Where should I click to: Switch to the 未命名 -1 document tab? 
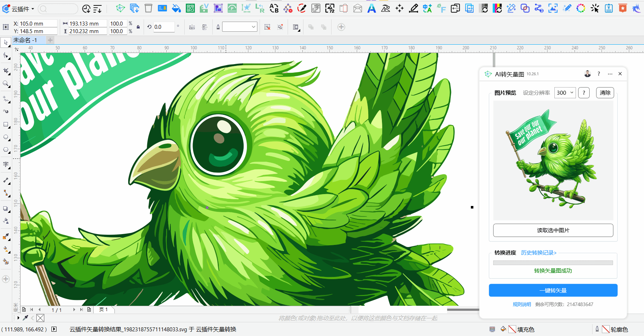[x=25, y=40]
